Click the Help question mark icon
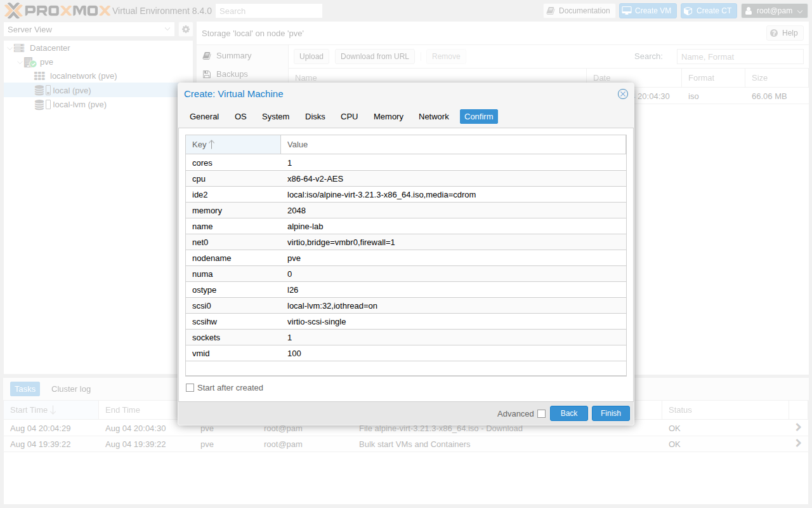This screenshot has height=508, width=812. [x=773, y=33]
